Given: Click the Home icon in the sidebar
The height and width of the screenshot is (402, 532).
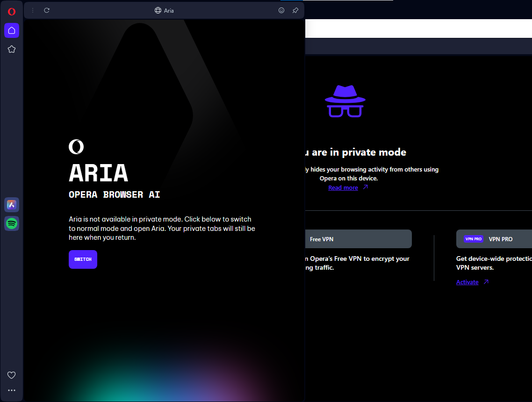Looking at the screenshot, I should click(x=12, y=30).
